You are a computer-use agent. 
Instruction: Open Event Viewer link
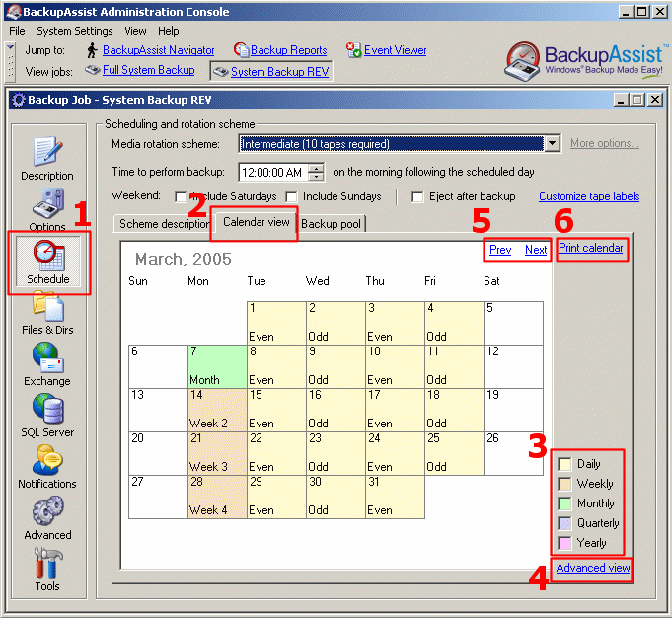395,50
